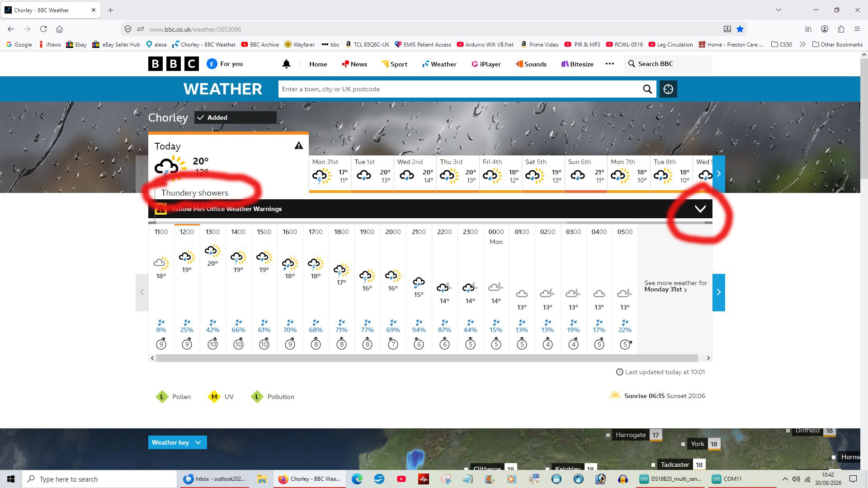The width and height of the screenshot is (868, 488).
Task: Follow See more weather for Monday 31st
Action: coord(675,286)
